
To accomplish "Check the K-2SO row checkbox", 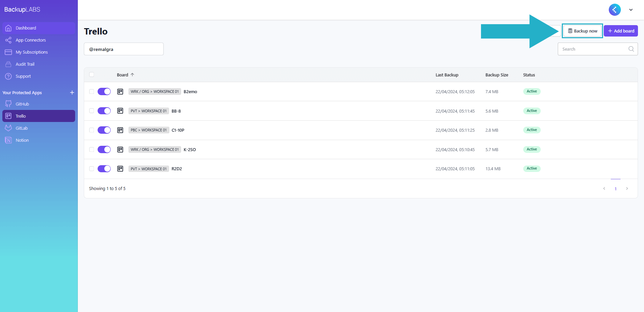I will click(92, 149).
